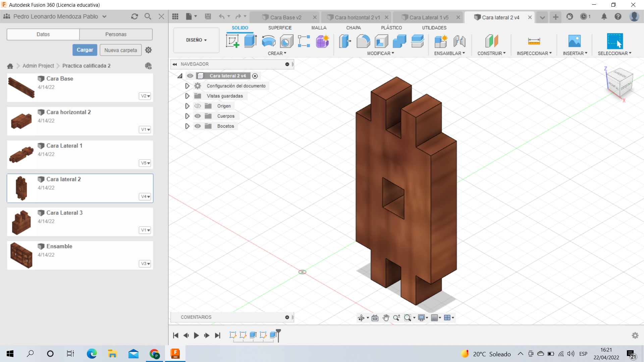Click the Nueva carpeta button
Image resolution: width=644 pixels, height=362 pixels.
point(120,50)
